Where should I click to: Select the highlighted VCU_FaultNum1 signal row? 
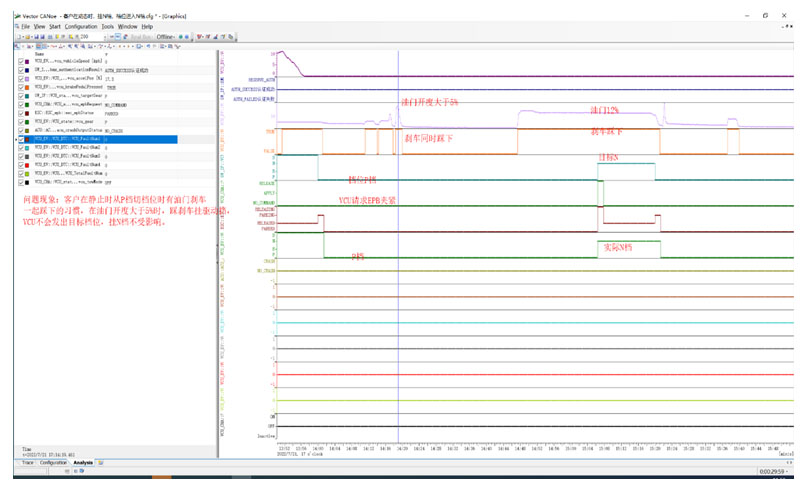tap(100, 139)
